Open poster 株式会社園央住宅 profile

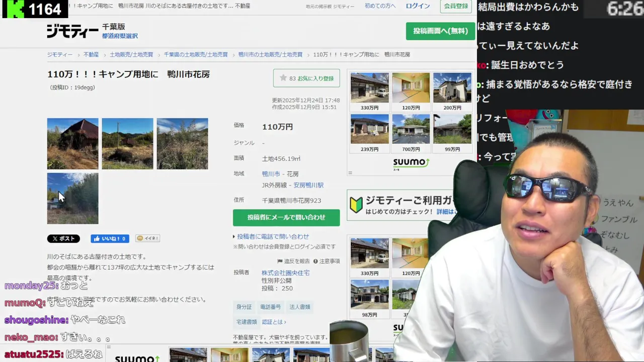(x=285, y=273)
